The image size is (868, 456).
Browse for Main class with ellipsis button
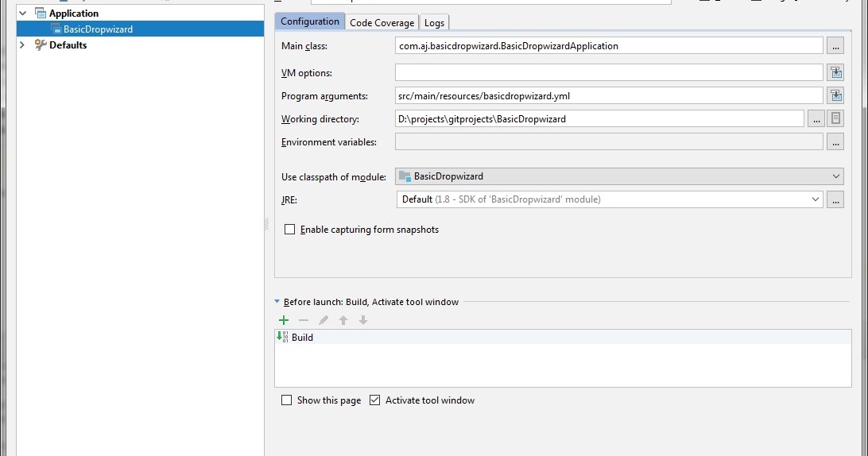click(835, 46)
